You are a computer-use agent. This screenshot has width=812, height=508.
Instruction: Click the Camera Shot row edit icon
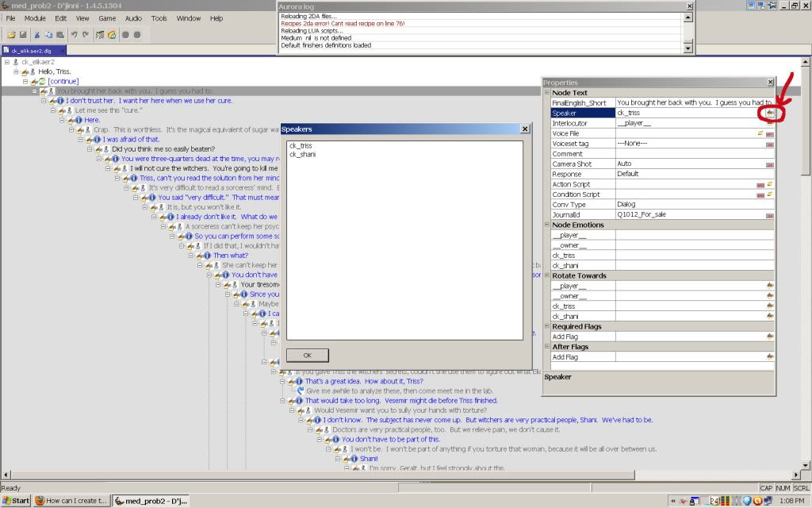click(769, 164)
